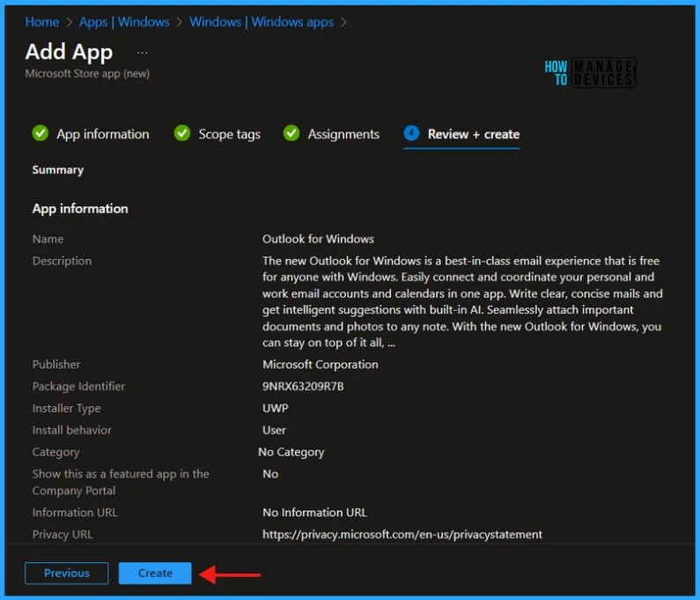Click the Microsoft Store app (new) subtitle
This screenshot has width=700, height=600.
[x=87, y=74]
